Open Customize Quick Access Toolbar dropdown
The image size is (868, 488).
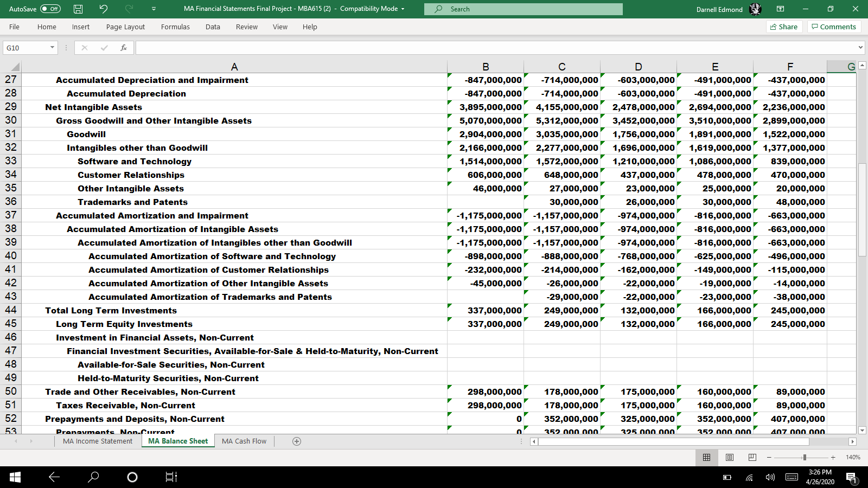point(154,9)
